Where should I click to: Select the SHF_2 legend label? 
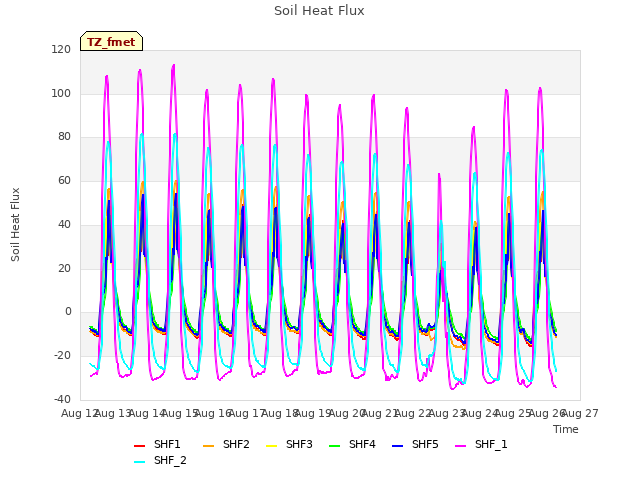click(x=170, y=460)
